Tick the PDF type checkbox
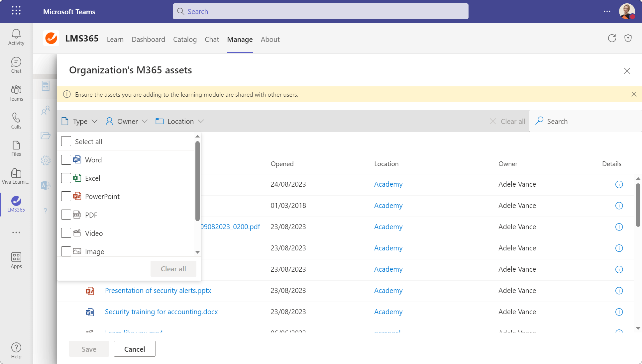The height and width of the screenshot is (364, 642). [66, 215]
